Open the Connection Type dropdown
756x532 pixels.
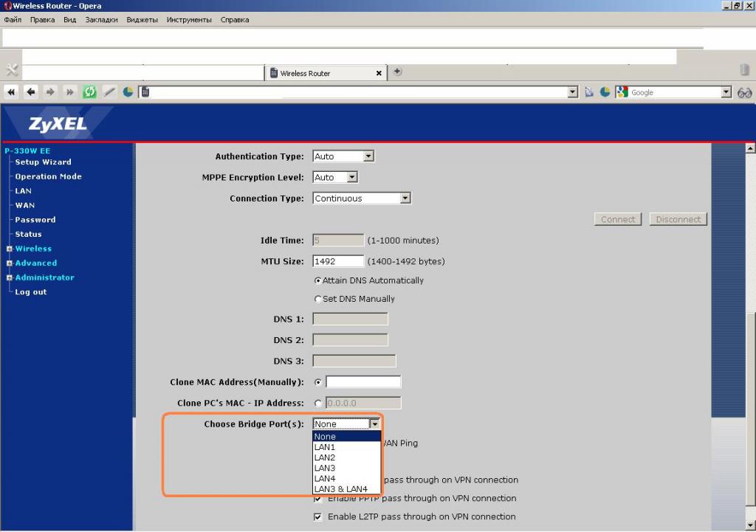coord(362,198)
